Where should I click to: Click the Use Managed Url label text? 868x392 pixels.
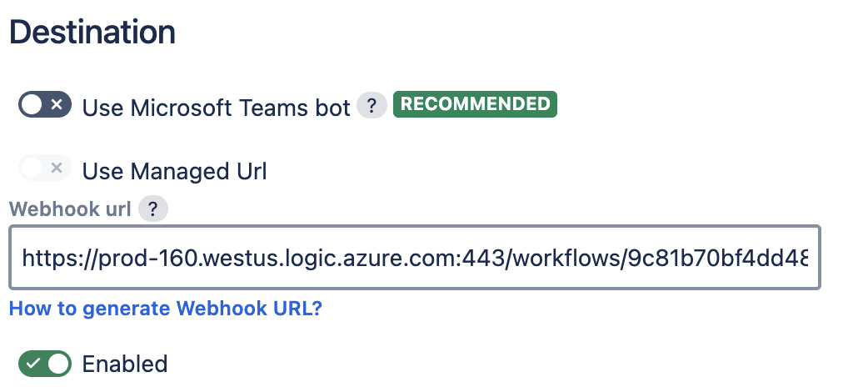174,172
